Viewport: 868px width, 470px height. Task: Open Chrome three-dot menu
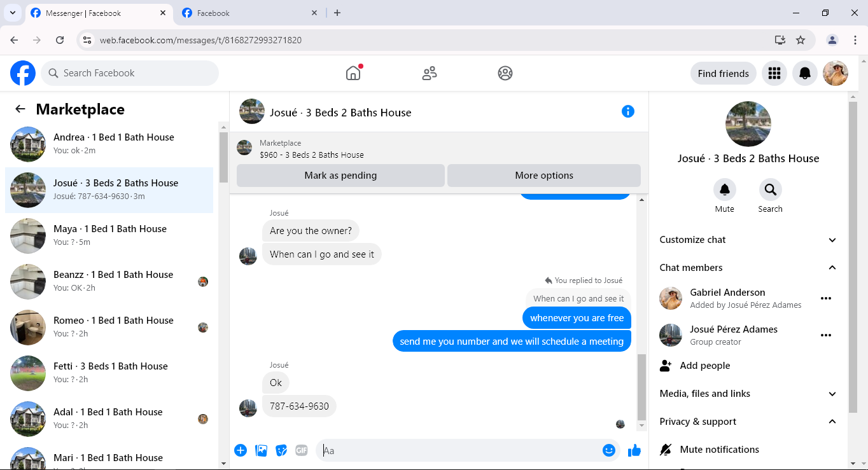(855, 40)
